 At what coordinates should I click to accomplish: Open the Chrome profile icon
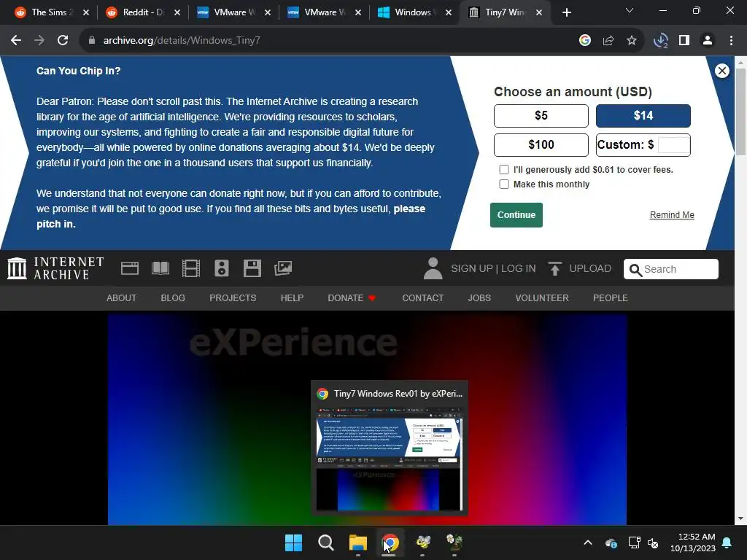coord(708,41)
